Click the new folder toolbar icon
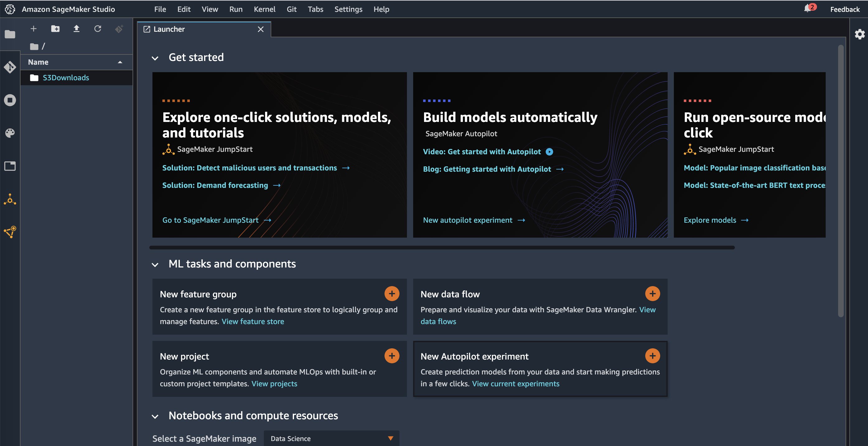This screenshot has width=868, height=446. coord(55,29)
